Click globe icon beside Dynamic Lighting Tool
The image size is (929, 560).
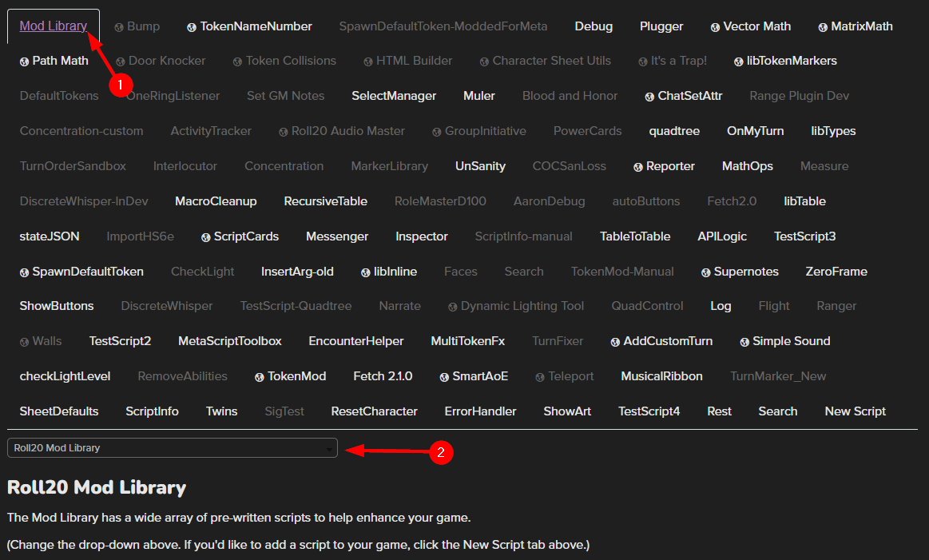(453, 307)
